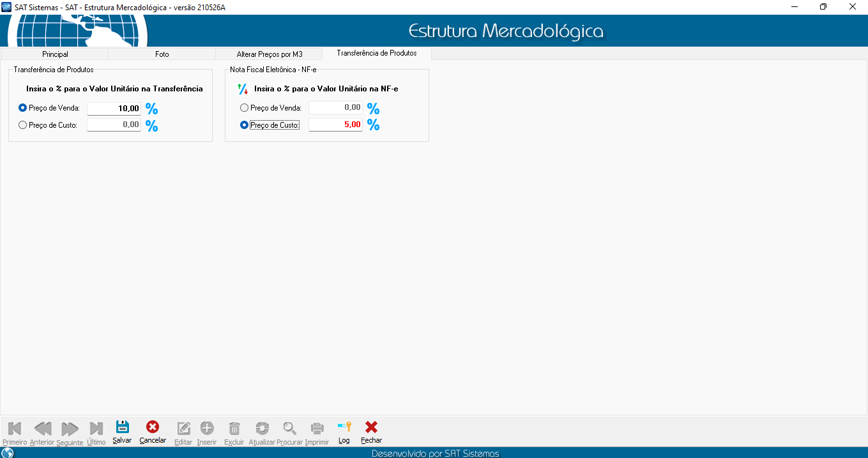The width and height of the screenshot is (868, 458).
Task: Click the Editar pencil icon
Action: [x=183, y=428]
